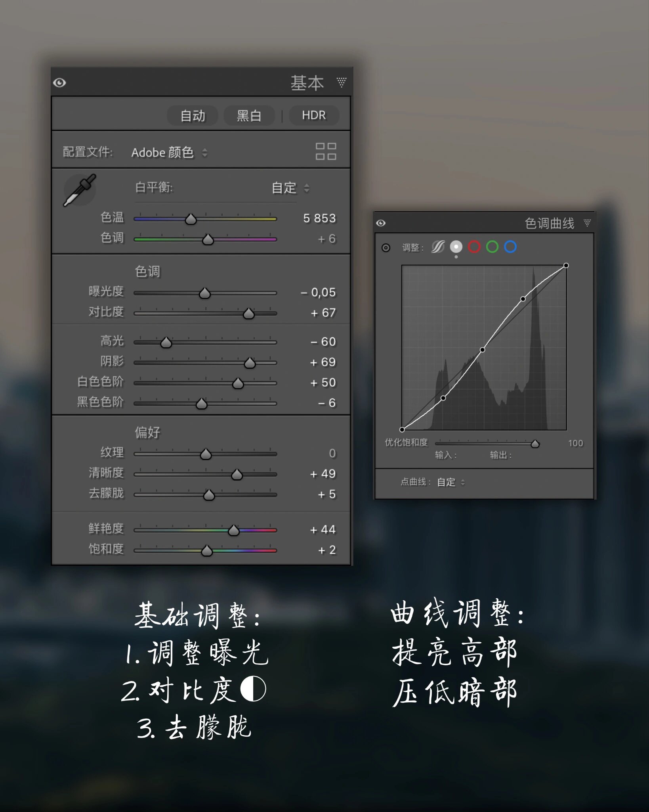Click the 自动 adjustment button
649x812 pixels.
193,115
